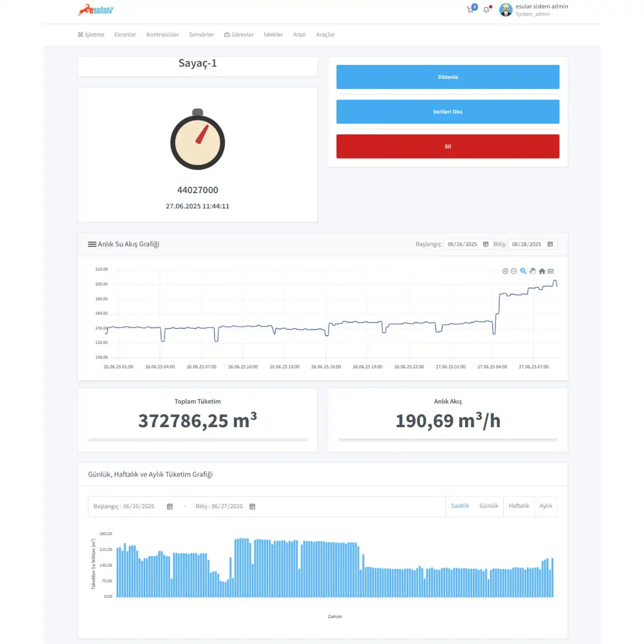The image size is (644, 644).
Task: Select the magnifier selection zoom tool
Action: 523,271
